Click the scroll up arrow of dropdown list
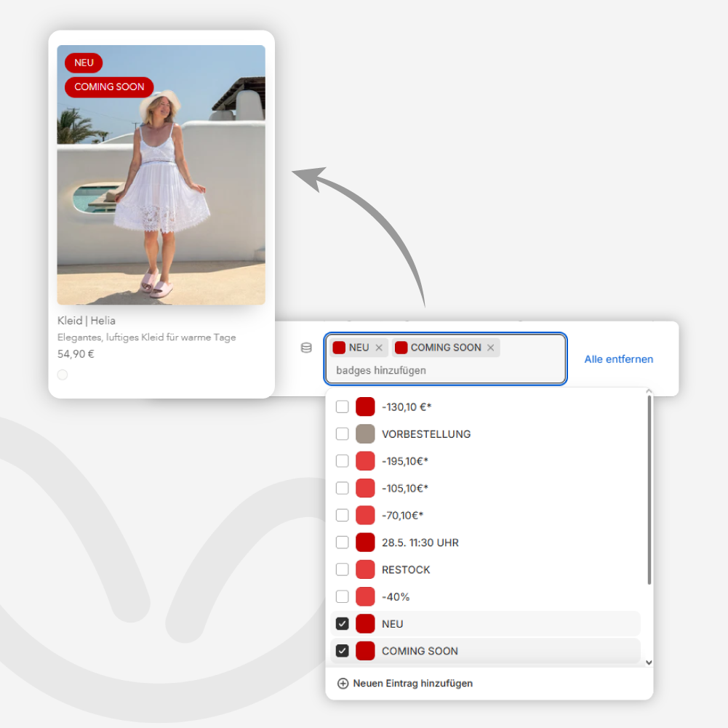The image size is (728, 728). pyautogui.click(x=649, y=391)
